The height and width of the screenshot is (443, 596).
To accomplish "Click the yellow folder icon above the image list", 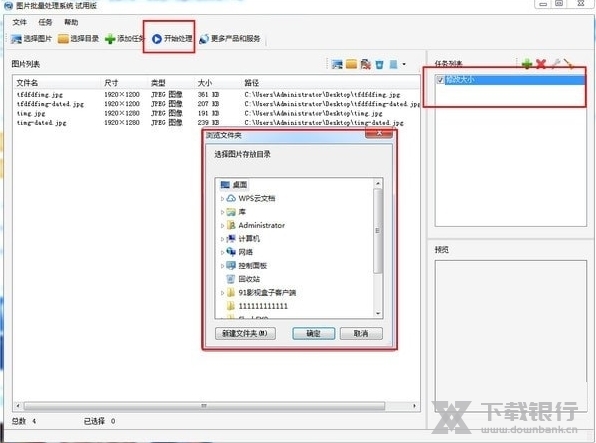I will [x=351, y=64].
